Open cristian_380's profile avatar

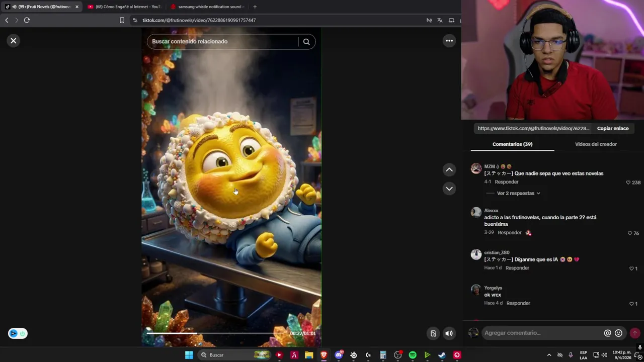tap(476, 254)
